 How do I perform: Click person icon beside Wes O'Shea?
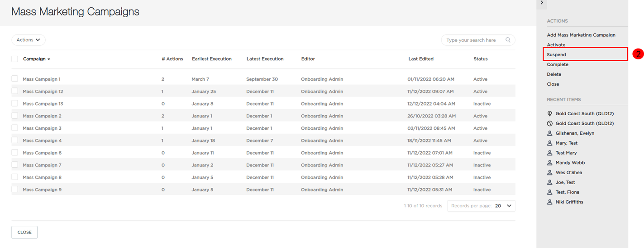[550, 173]
